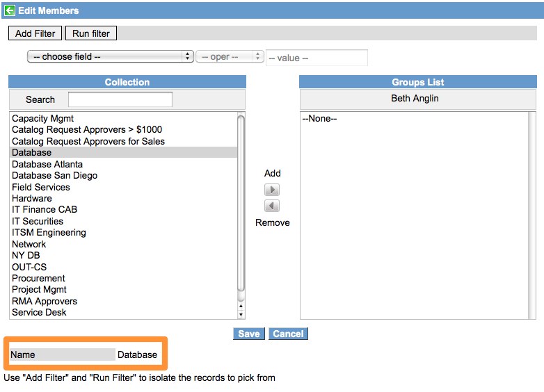Click the Cancel button
Viewport: 544px width, 392px height.
click(288, 334)
